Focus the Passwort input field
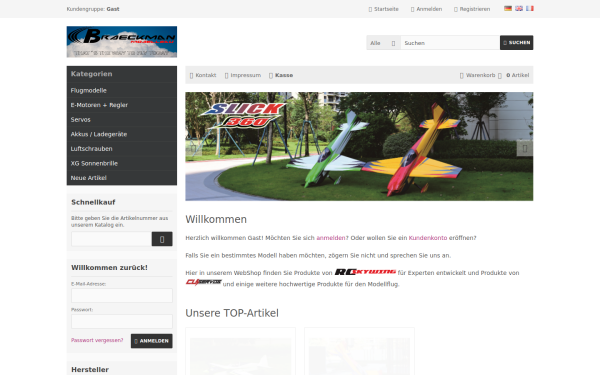600x375 pixels. point(122,321)
